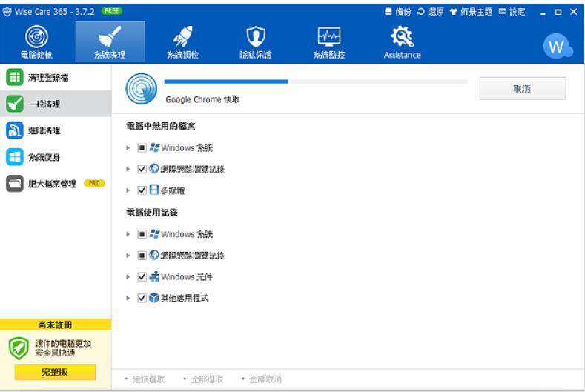Click globe icon of 網際網路瀏覽記錄 under 電腦中無用的檔案
The height and width of the screenshot is (392, 585).
click(x=154, y=169)
